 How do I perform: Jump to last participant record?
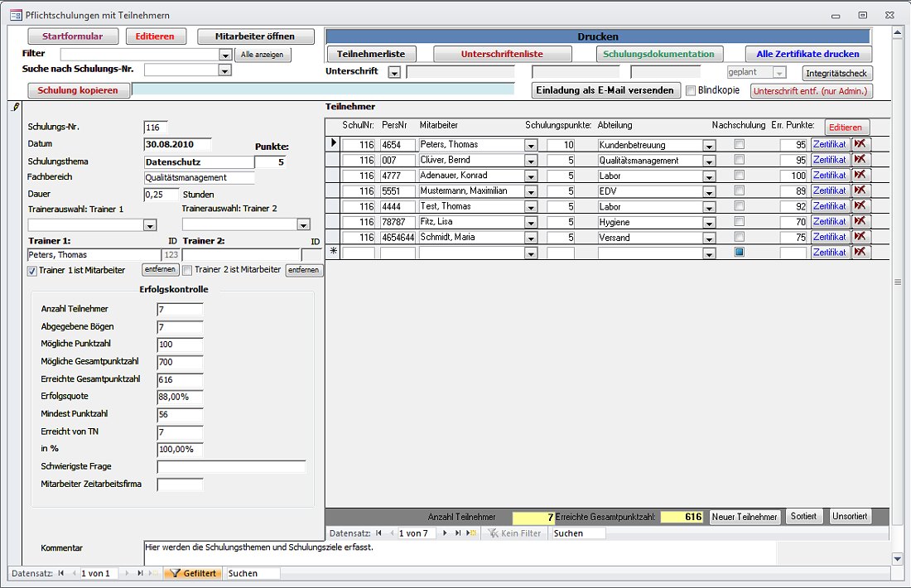458,533
